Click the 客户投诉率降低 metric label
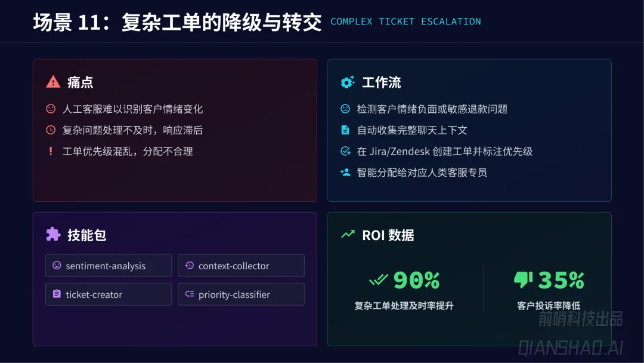 549,306
